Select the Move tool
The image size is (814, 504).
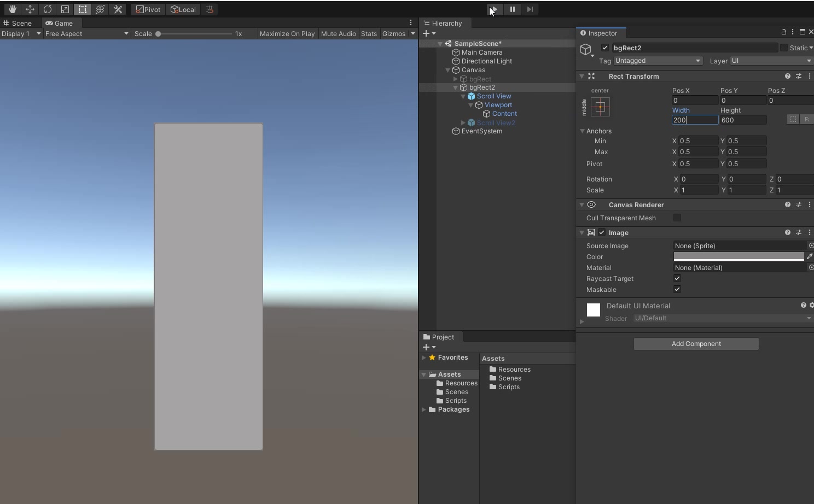[30, 9]
